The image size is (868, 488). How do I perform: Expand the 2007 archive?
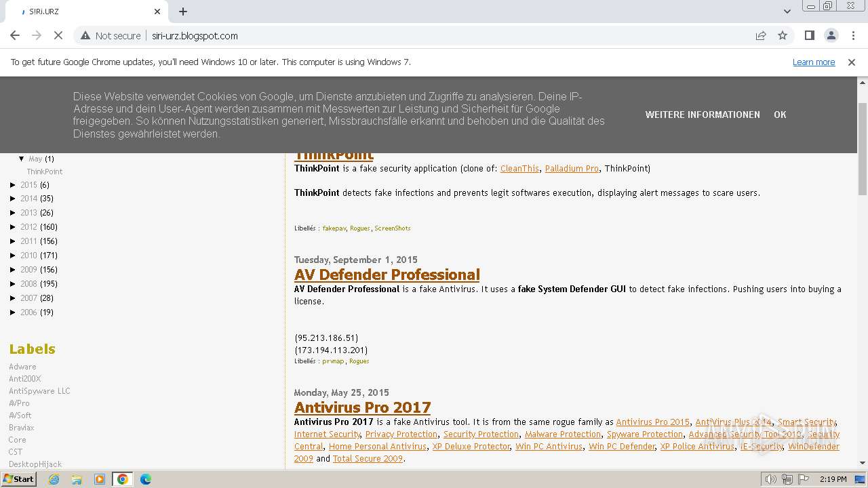pyautogui.click(x=13, y=298)
